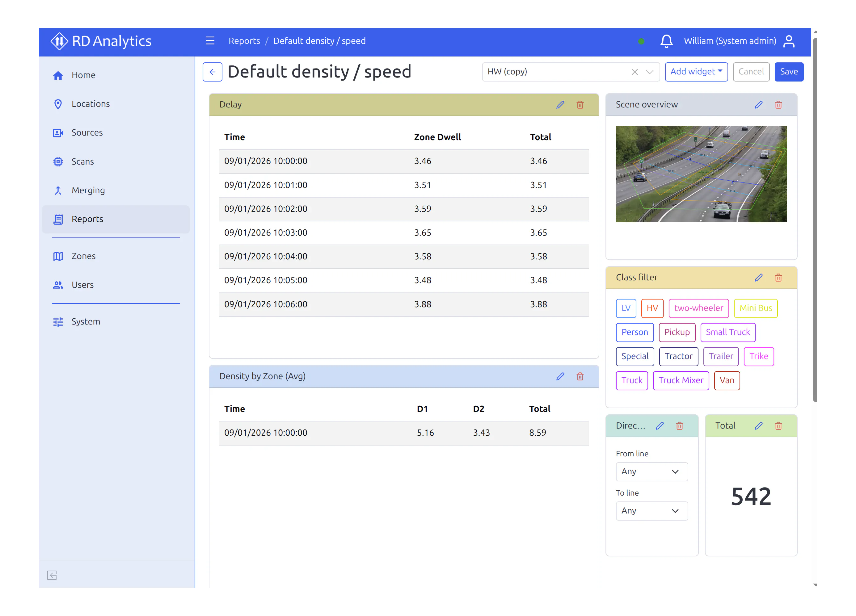Select the 09/01/2026 10:06:00 delay row
Screen dimensions: 856x616
coord(404,304)
